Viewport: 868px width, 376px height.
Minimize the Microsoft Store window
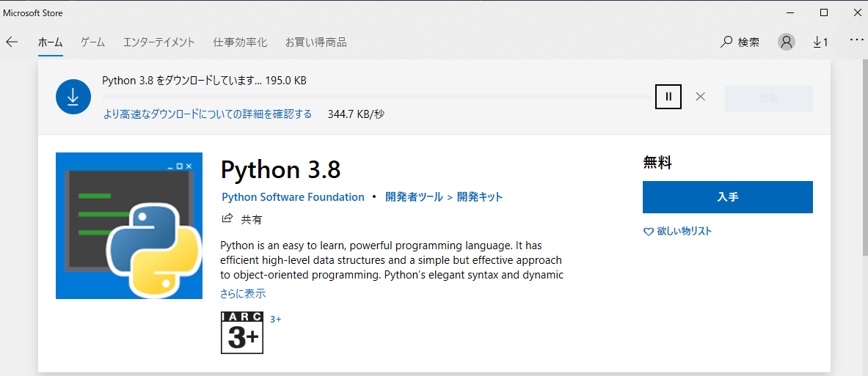791,12
